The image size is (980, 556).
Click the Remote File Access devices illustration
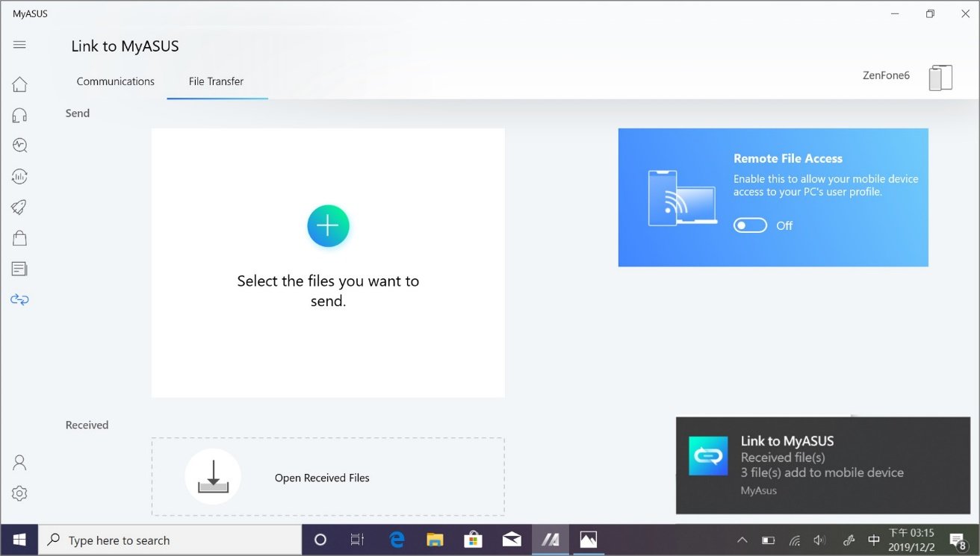point(681,198)
